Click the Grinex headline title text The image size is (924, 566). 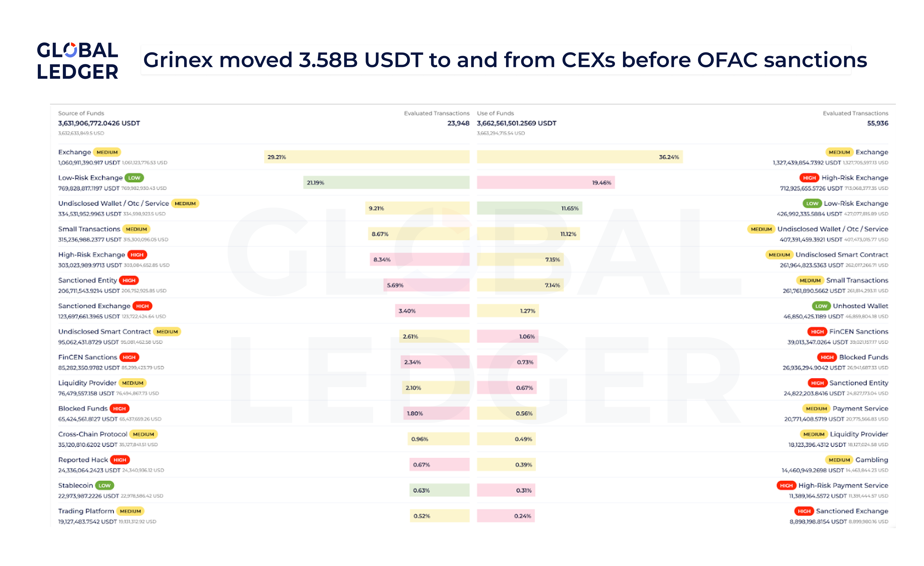[x=505, y=60]
